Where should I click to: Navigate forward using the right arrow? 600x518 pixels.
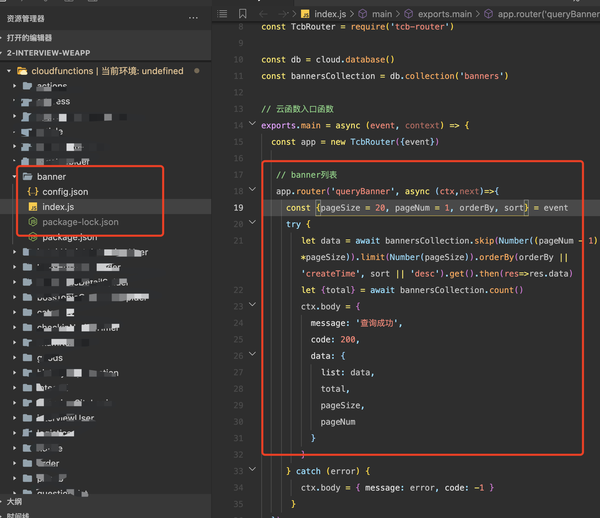click(x=283, y=14)
